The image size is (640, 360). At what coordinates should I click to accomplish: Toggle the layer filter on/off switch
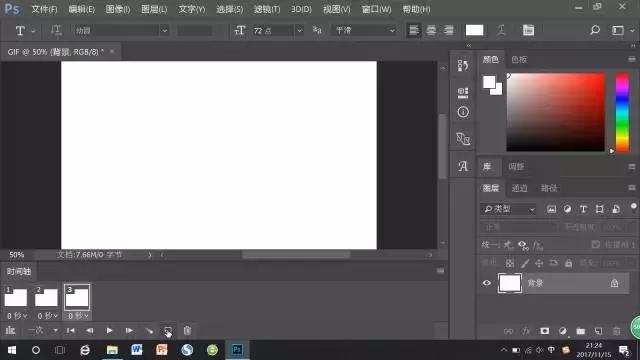click(633, 207)
